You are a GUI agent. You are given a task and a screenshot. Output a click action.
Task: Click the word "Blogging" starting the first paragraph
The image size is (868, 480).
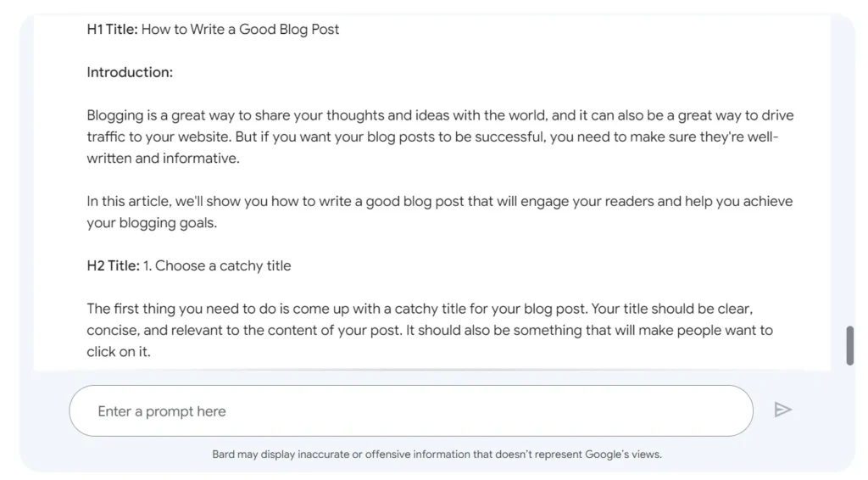[114, 115]
